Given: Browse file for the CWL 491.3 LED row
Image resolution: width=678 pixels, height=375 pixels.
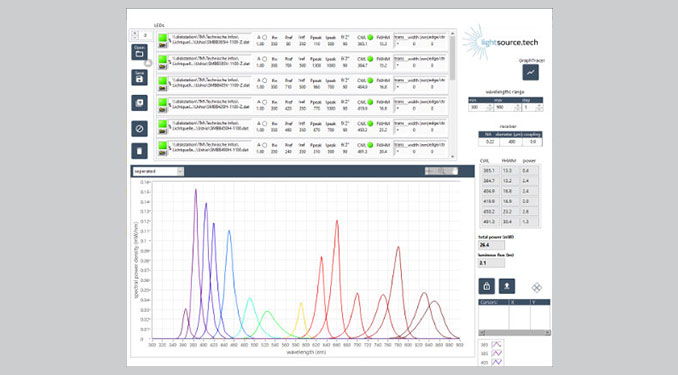Looking at the screenshot, I should [x=162, y=152].
